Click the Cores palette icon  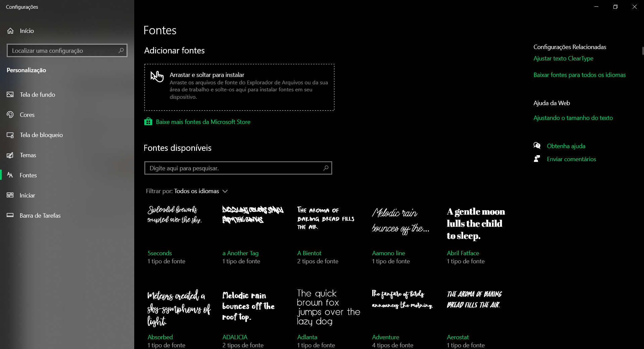coord(10,115)
